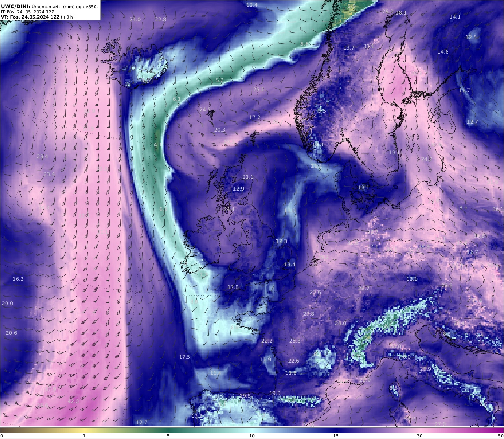Click the colorbar tick label 50
The width and height of the screenshot is (504, 439).
501,436
